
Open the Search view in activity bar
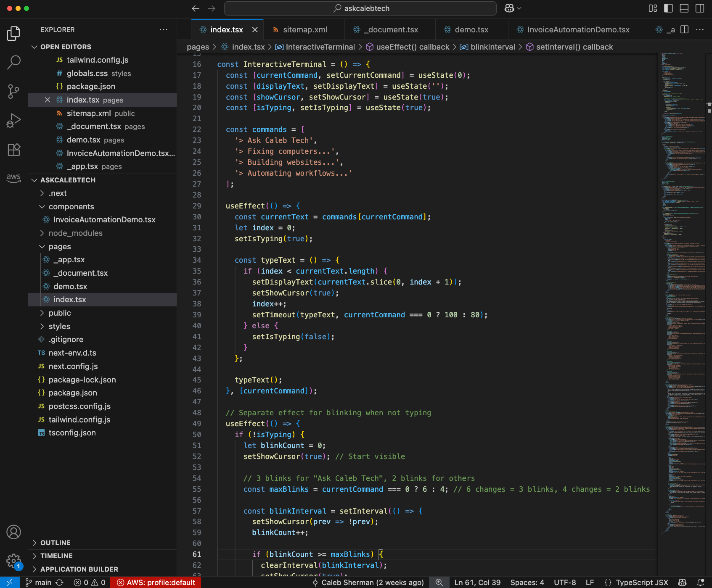click(14, 61)
